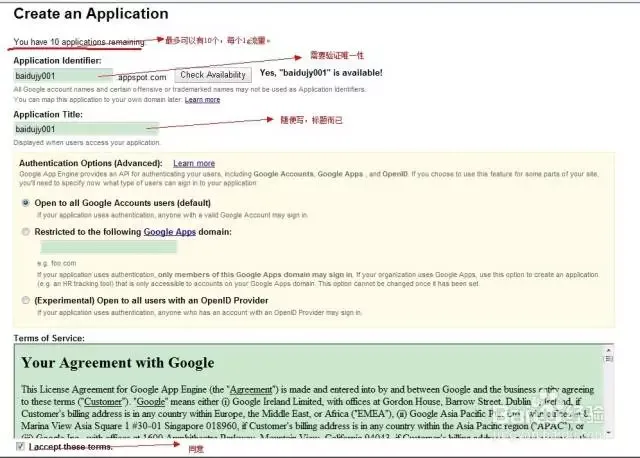
Task: Select the experimental OpenID Provider option
Action: 26,300
